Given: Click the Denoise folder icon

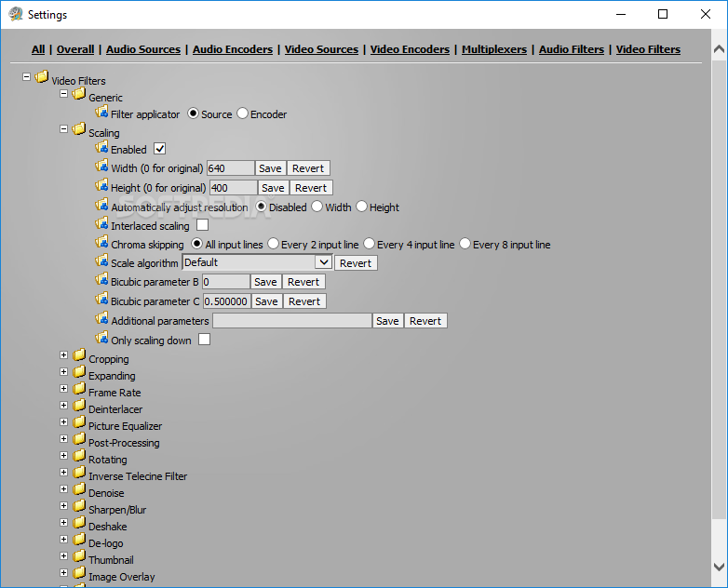Looking at the screenshot, I should click(x=79, y=488).
